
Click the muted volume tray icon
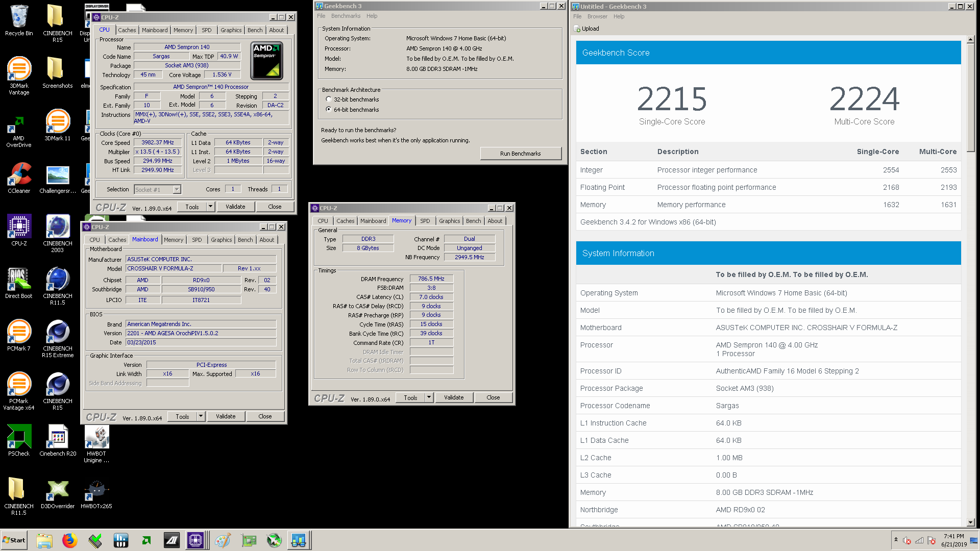coord(907,540)
